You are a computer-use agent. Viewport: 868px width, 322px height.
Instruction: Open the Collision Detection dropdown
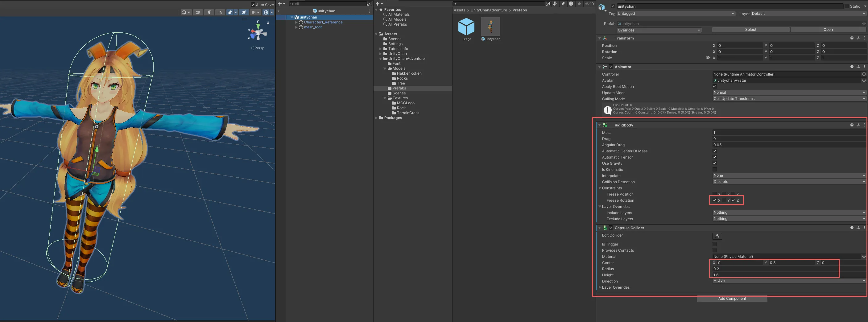[x=788, y=182]
